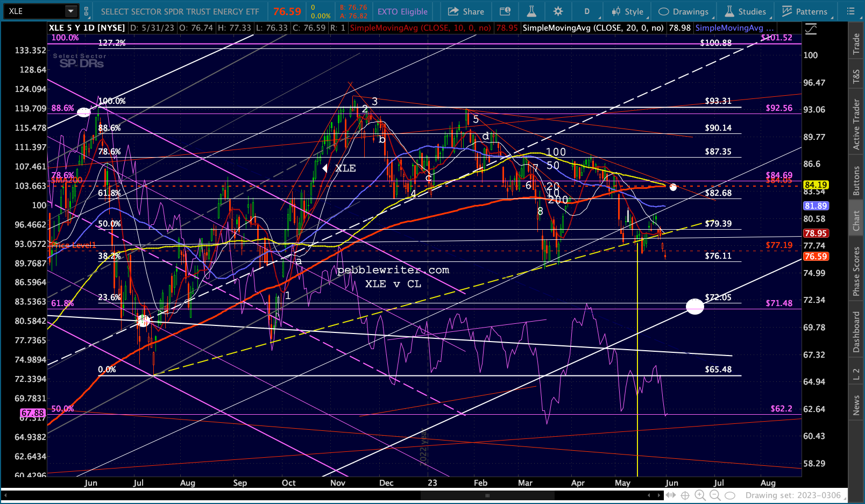Click the yellow 84.19 price bubble
Image resolution: width=865 pixels, height=504 pixels.
[x=816, y=185]
